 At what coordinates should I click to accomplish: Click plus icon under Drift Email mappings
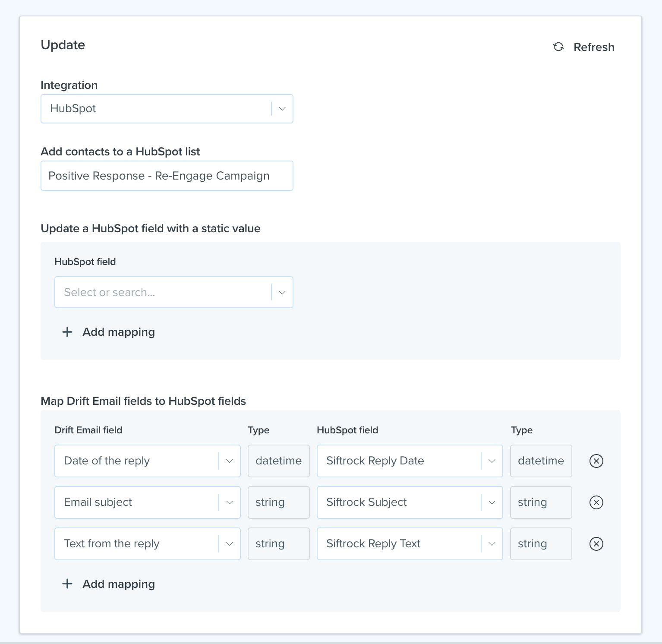tap(67, 584)
